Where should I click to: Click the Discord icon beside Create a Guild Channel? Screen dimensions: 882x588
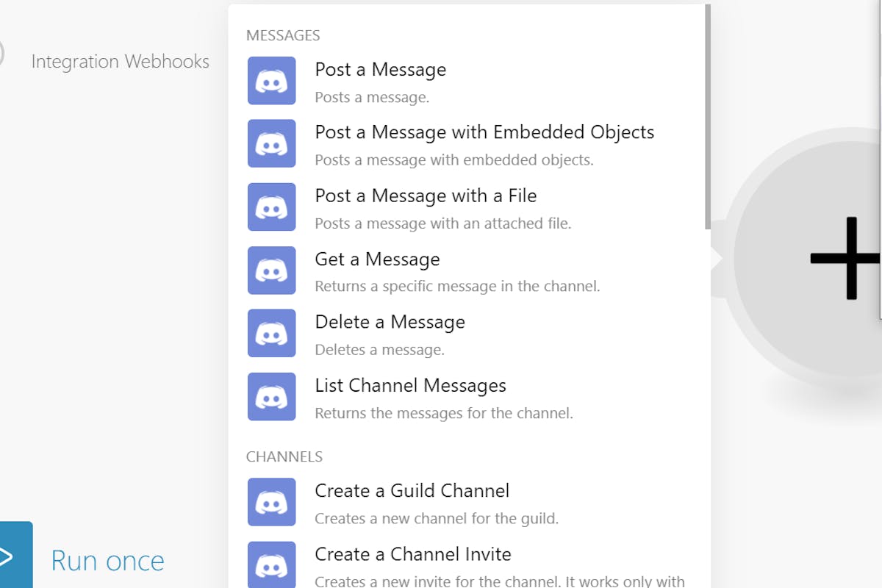pos(272,502)
